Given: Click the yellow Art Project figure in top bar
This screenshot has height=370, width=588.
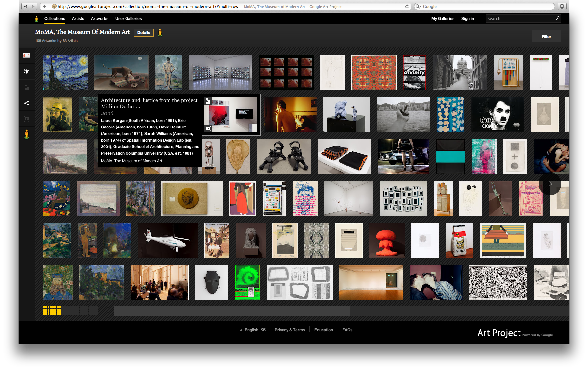Looking at the screenshot, I should click(x=36, y=19).
